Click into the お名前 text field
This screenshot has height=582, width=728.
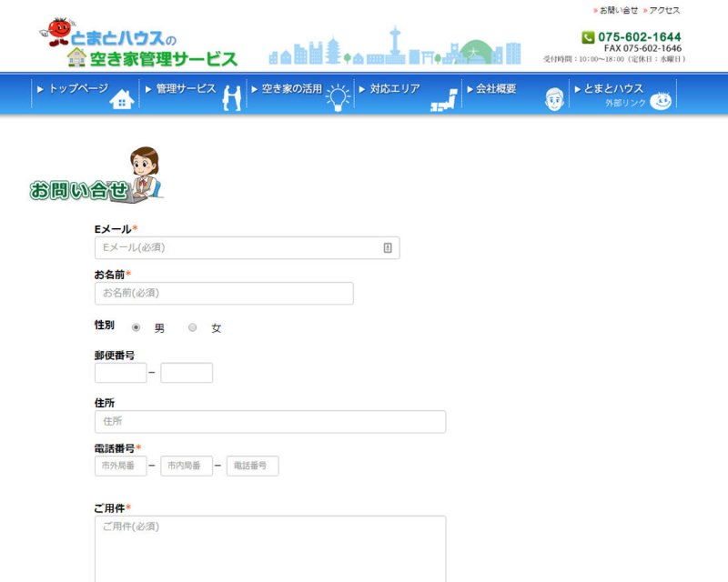click(224, 293)
